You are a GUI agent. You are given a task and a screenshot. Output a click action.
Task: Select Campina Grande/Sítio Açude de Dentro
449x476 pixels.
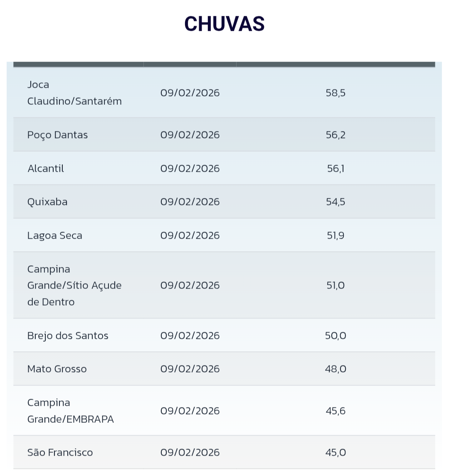coord(74,286)
